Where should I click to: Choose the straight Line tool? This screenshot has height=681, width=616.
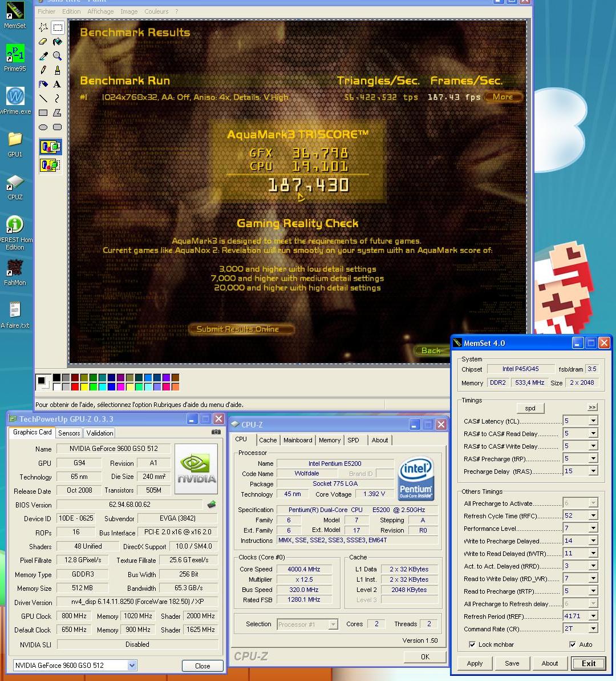click(43, 99)
